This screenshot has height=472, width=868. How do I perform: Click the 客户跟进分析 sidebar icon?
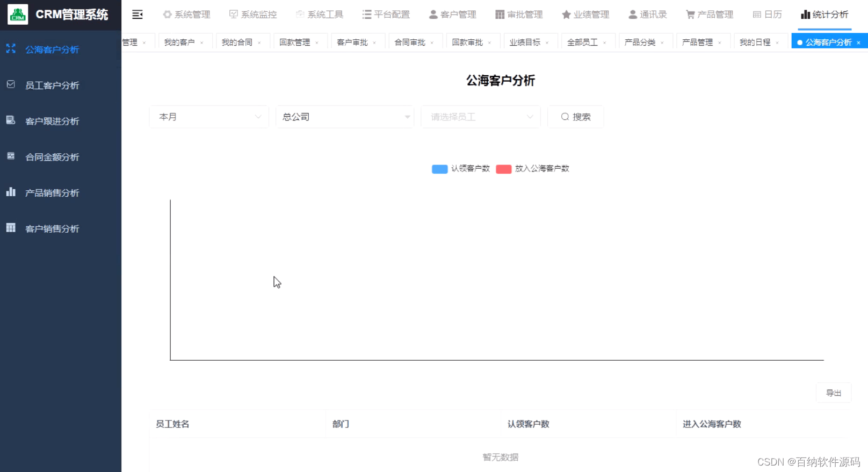pos(11,120)
